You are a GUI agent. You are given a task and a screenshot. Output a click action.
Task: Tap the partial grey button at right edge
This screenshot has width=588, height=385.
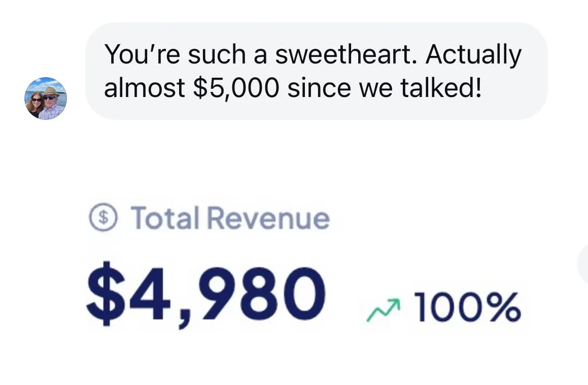[583, 263]
